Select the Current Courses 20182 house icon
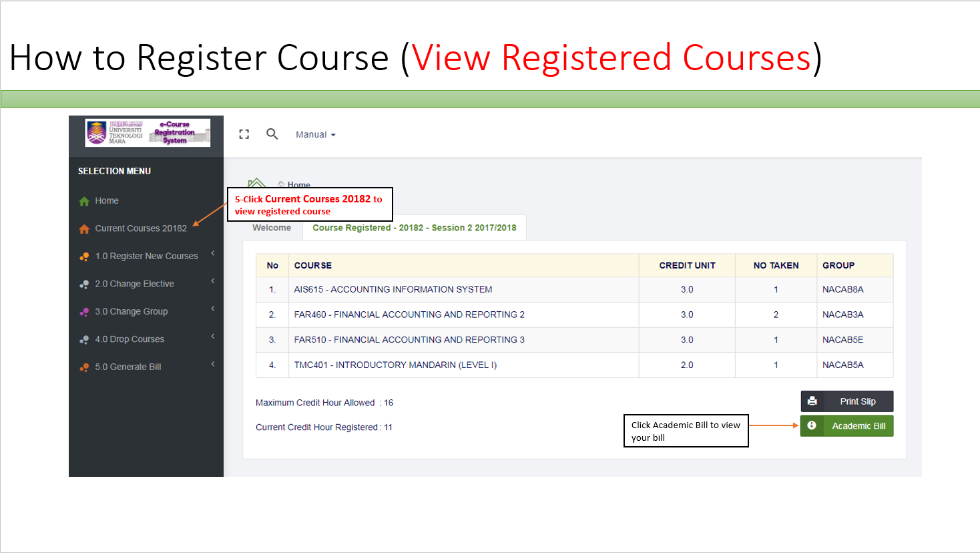980x553 pixels. tap(85, 228)
